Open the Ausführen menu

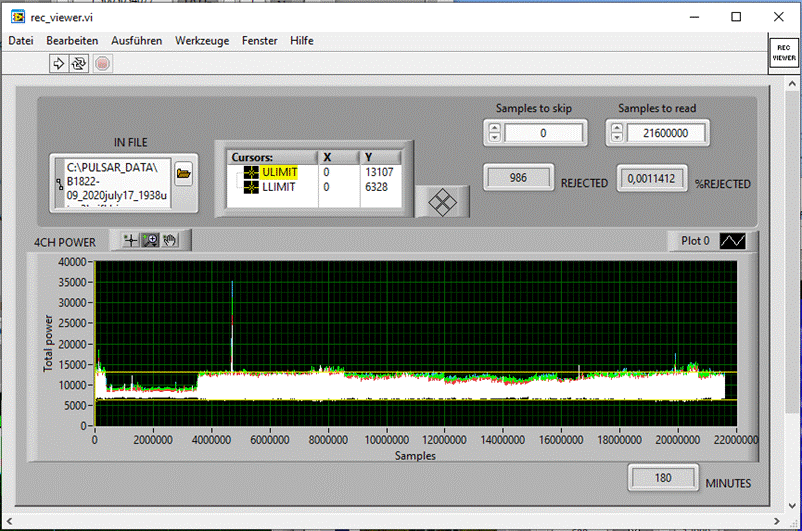137,40
